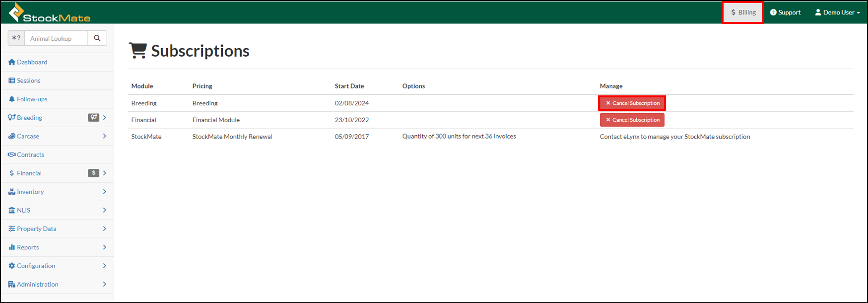
Task: Click the Options column header
Action: pos(413,86)
